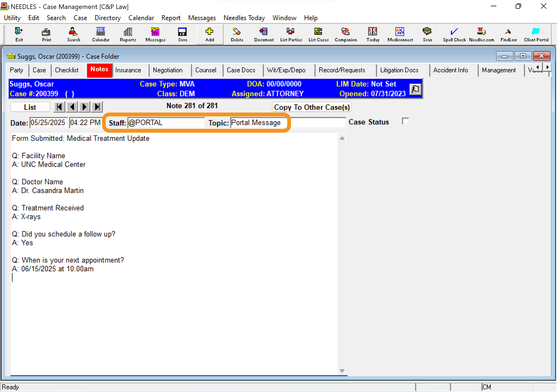Screen dimensions: 557x392
Task: Open FindLaw from the toolbar
Action: coord(509,34)
